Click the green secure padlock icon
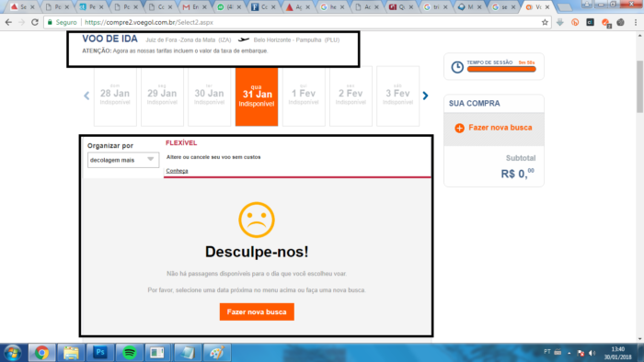 tap(50, 22)
